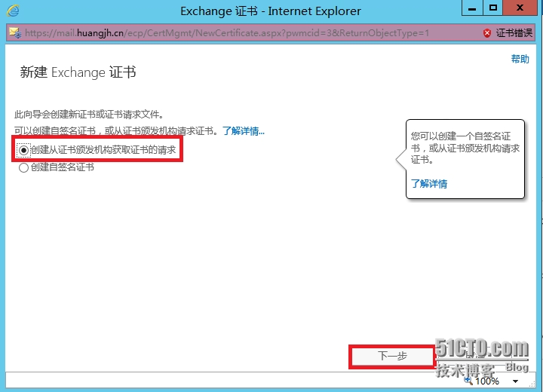This screenshot has height=392, width=543.
Task: Open the 了解详情 link in the tooltip
Action: click(x=429, y=183)
